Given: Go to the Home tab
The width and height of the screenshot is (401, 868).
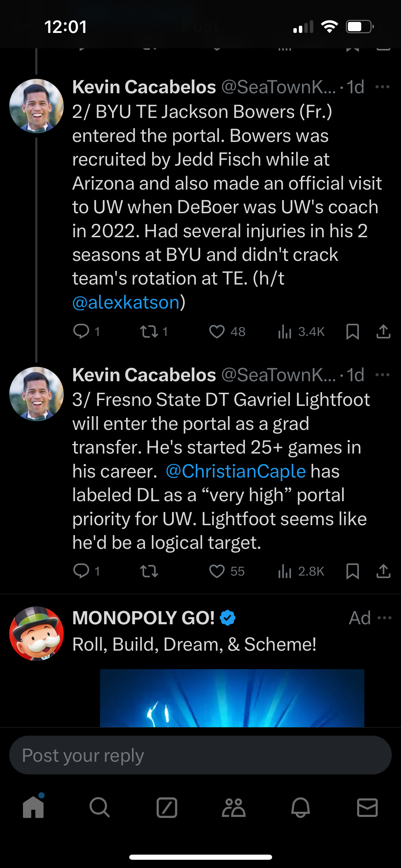Looking at the screenshot, I should click(33, 808).
